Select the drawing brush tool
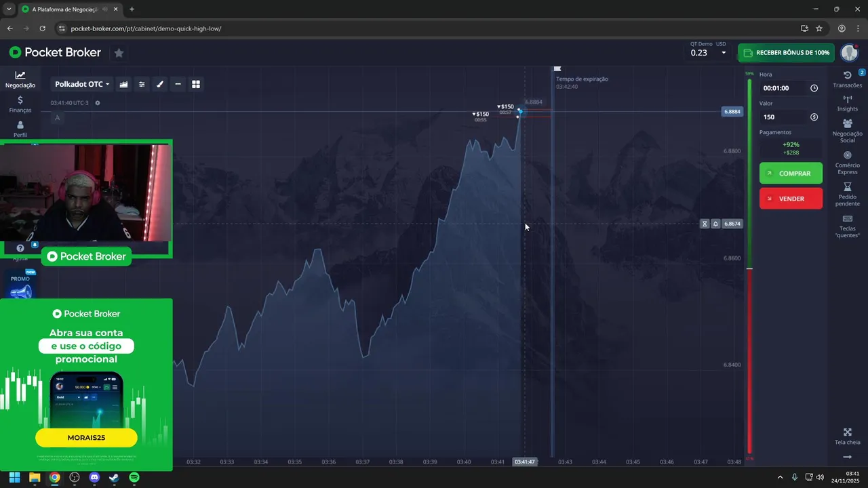Viewport: 868px width, 488px height. (x=160, y=84)
